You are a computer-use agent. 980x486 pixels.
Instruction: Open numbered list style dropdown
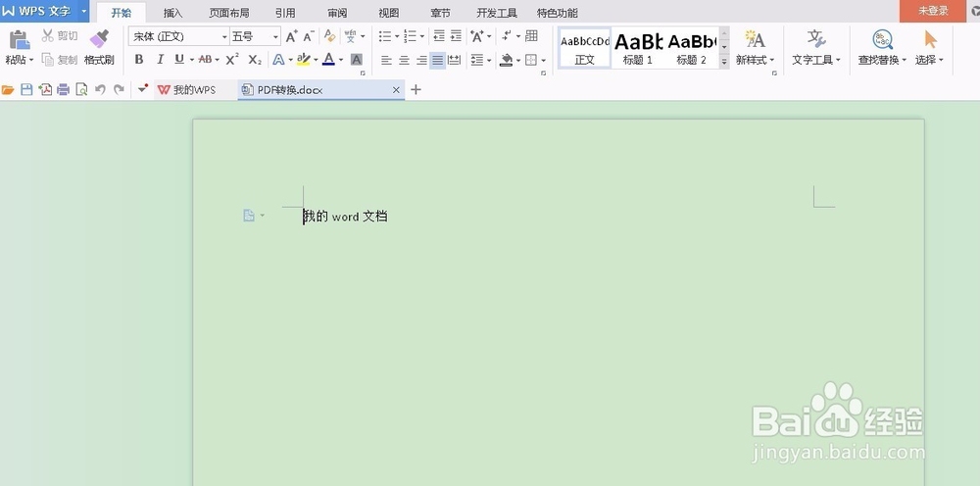422,37
